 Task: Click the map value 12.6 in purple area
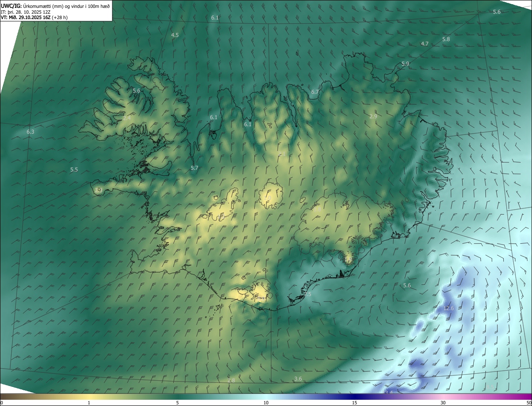[x=449, y=308]
